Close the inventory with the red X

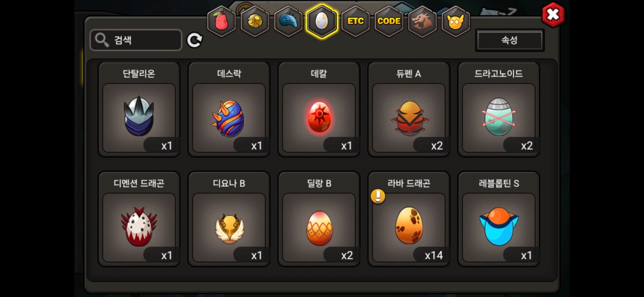click(x=553, y=15)
